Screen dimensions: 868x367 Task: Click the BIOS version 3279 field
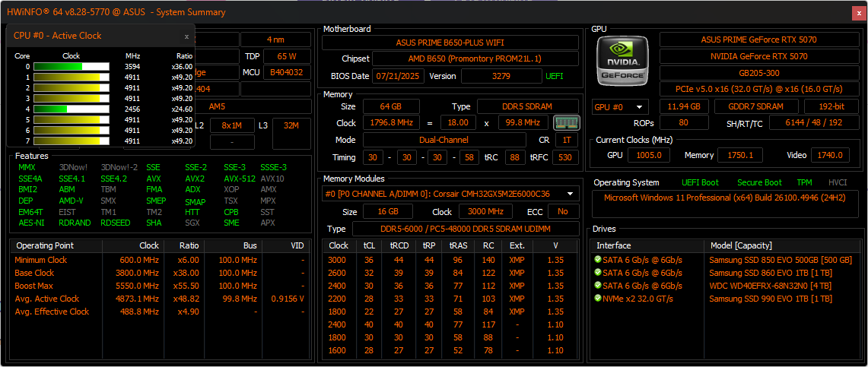[501, 76]
